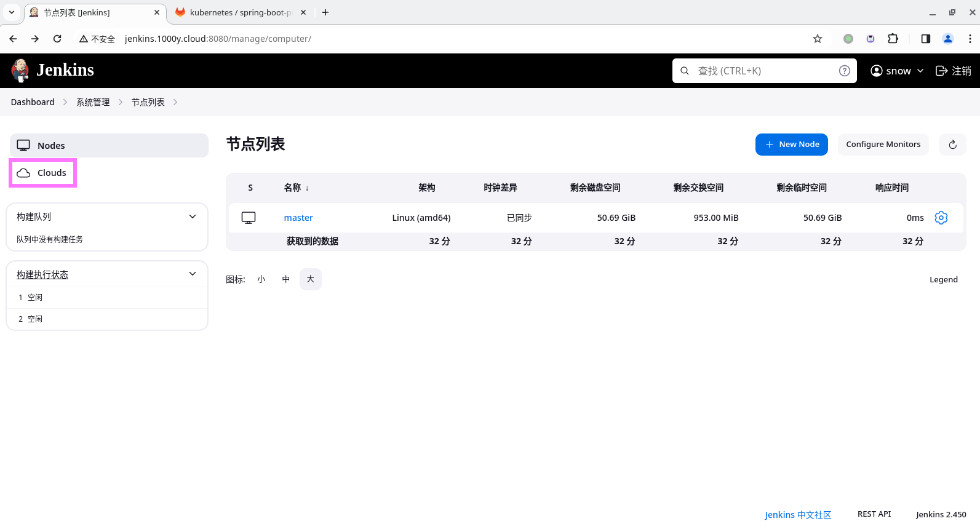Click the browser address bar URL

point(218,39)
